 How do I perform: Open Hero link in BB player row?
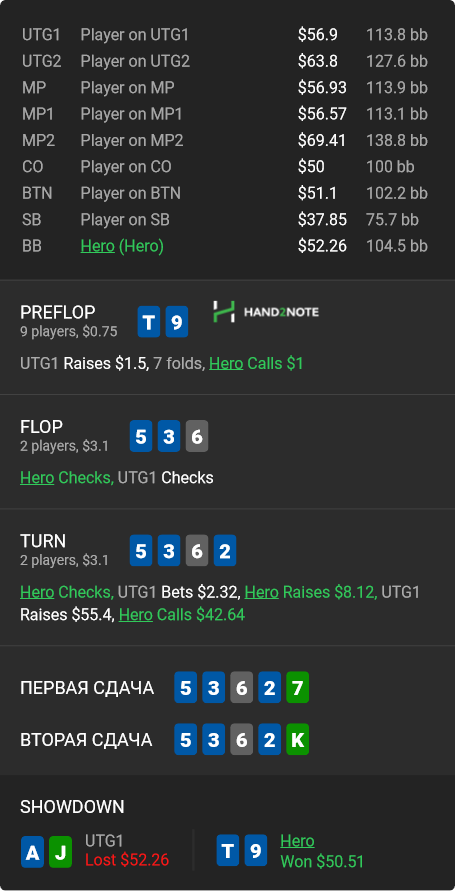point(98,246)
